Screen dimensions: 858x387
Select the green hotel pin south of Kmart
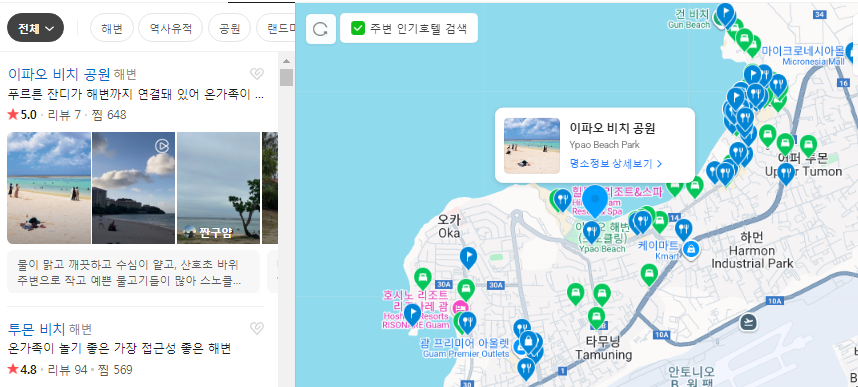point(649,274)
